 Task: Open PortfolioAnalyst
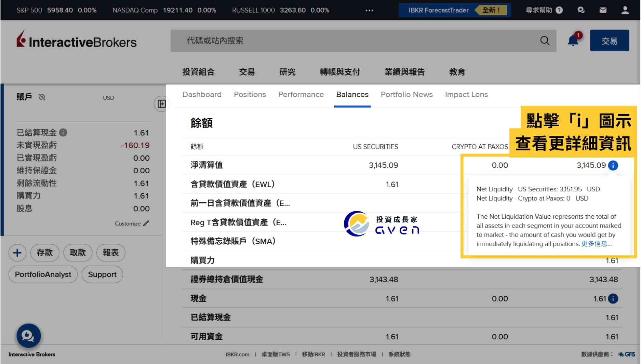coord(43,274)
